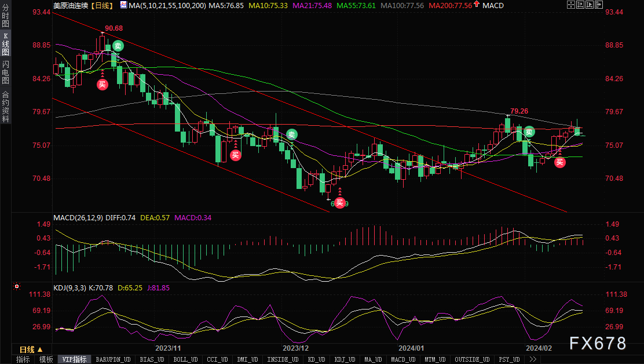Screen dimensions: 644x364
Task: Switch to 分时图 view in sidebar
Action: (5, 15)
